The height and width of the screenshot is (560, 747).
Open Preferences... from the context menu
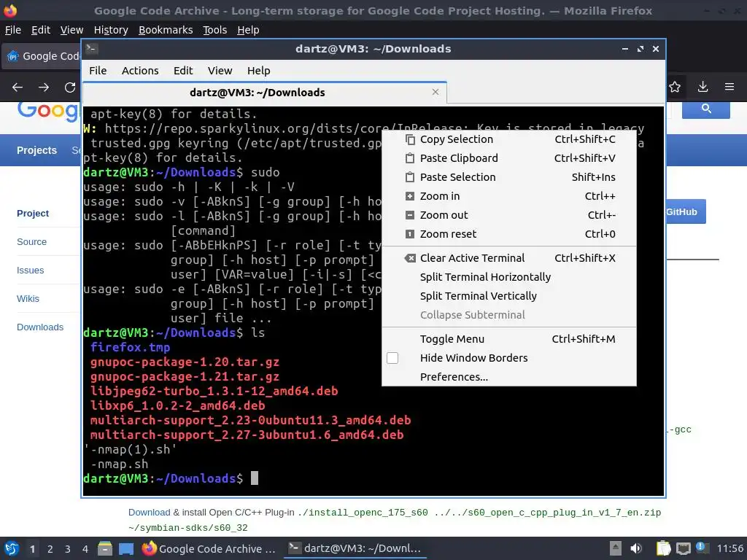coord(508,377)
